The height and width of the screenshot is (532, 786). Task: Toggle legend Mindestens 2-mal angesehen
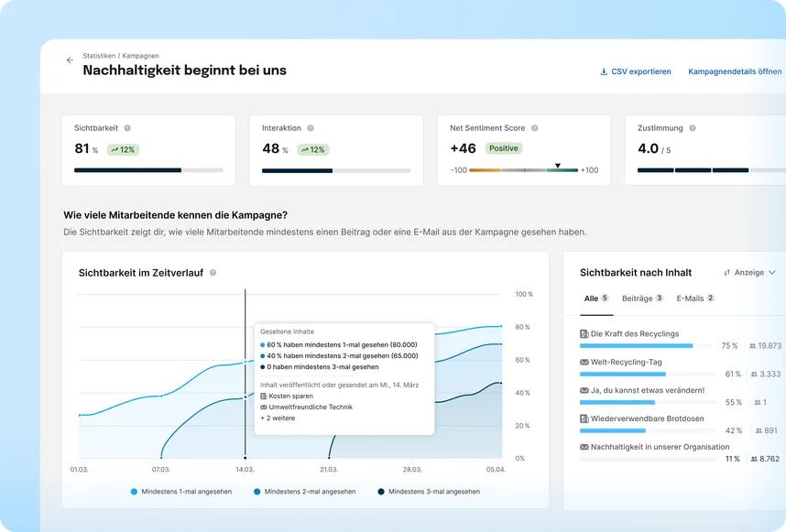pos(305,492)
